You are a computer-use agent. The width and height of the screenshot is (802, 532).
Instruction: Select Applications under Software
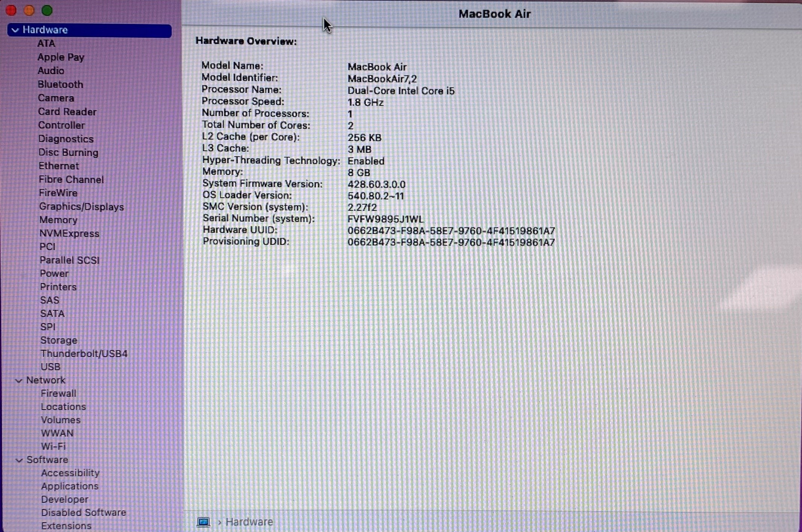(x=70, y=486)
